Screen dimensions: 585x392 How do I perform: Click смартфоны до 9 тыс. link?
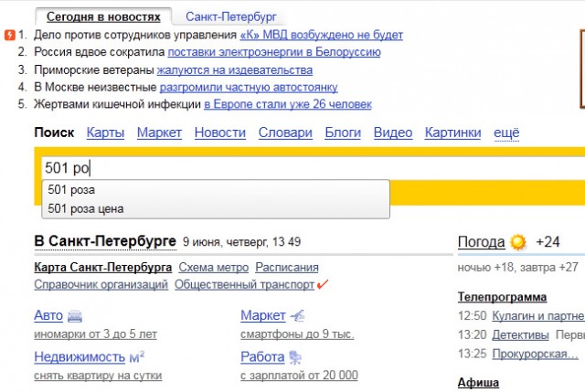tap(297, 334)
